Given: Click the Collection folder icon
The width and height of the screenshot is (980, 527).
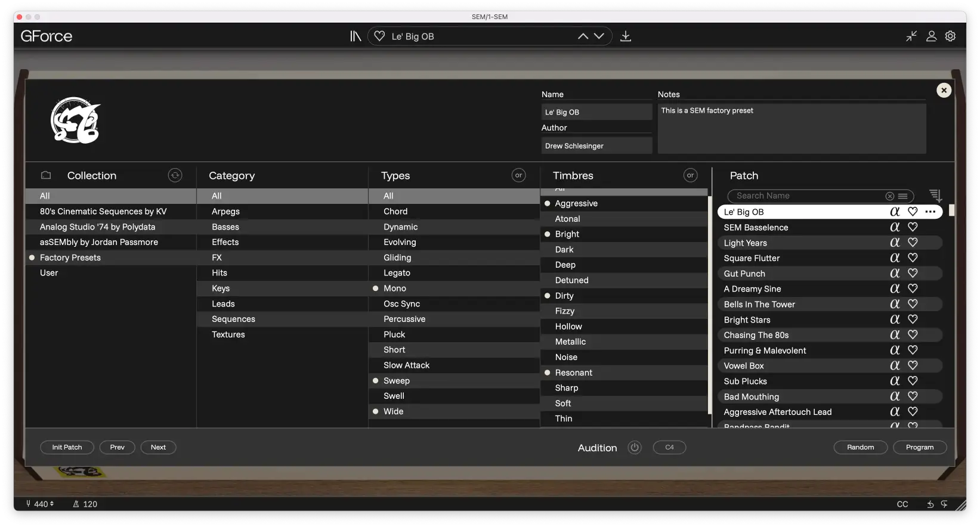Looking at the screenshot, I should pos(46,175).
